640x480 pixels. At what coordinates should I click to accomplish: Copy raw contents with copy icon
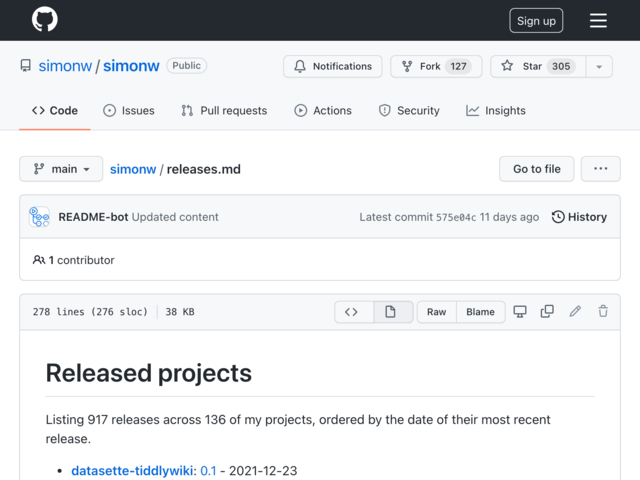[x=547, y=312]
